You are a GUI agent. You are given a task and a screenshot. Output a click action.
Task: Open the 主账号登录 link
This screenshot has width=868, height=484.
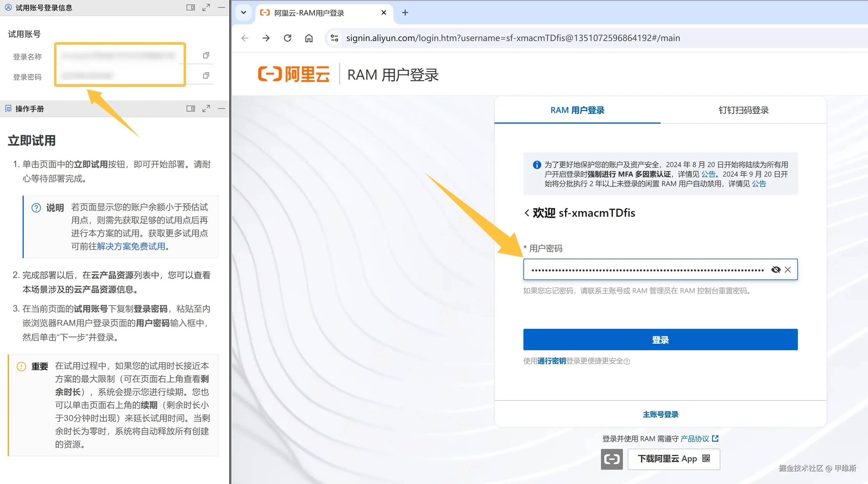click(660, 414)
